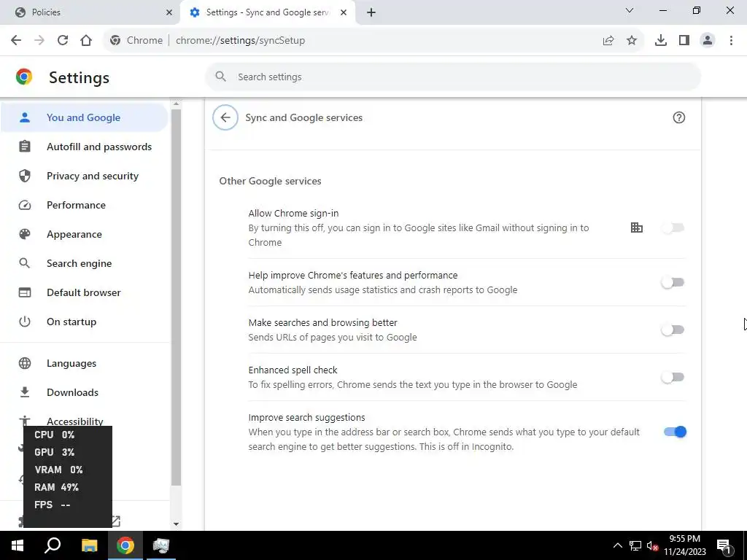747x560 pixels.
Task: Bookmark this page with the star icon
Action: 632,41
